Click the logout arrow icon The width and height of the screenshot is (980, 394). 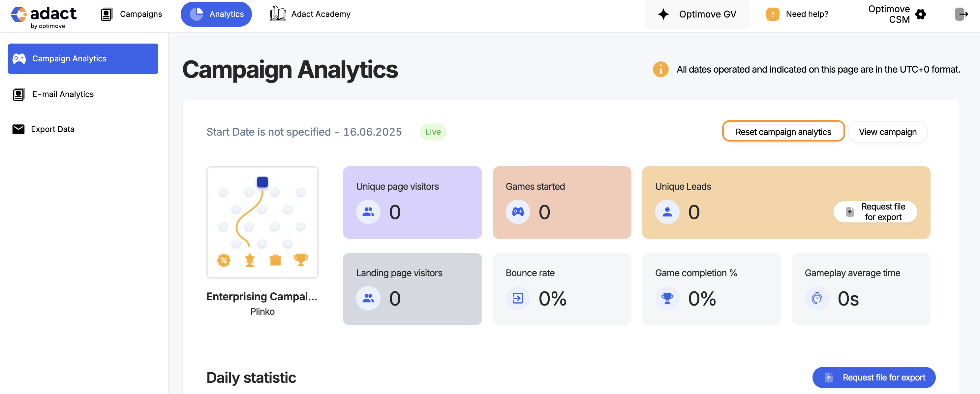961,15
